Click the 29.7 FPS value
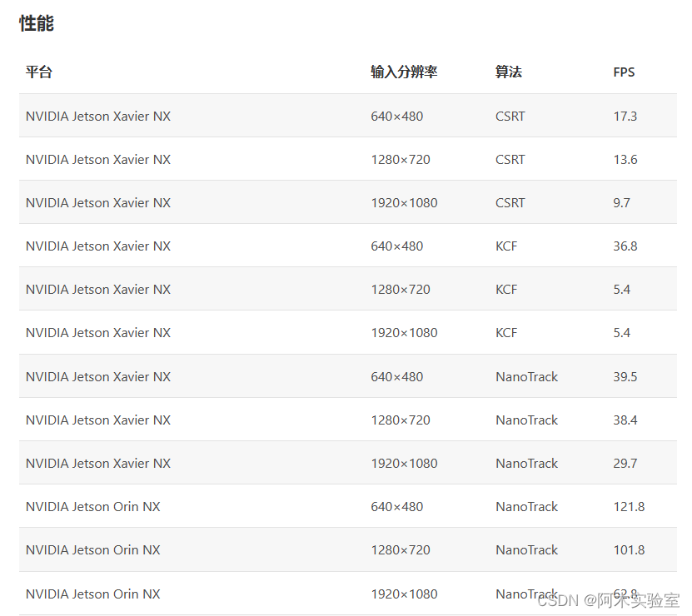The image size is (692, 616). [625, 464]
